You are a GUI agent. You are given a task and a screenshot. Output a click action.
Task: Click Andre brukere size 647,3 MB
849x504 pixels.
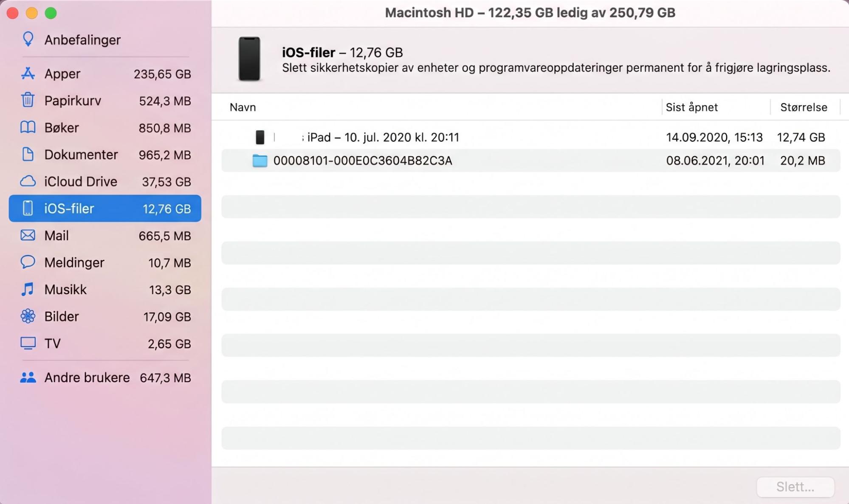(165, 378)
